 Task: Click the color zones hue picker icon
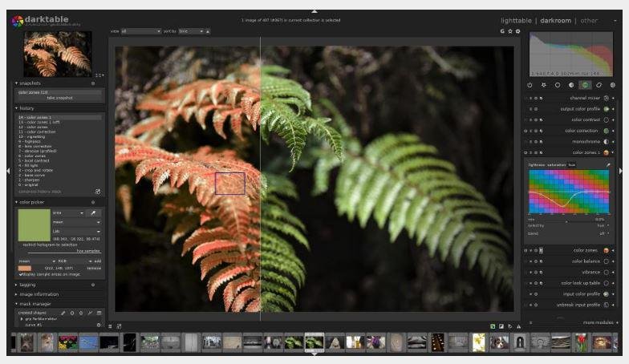click(x=607, y=164)
